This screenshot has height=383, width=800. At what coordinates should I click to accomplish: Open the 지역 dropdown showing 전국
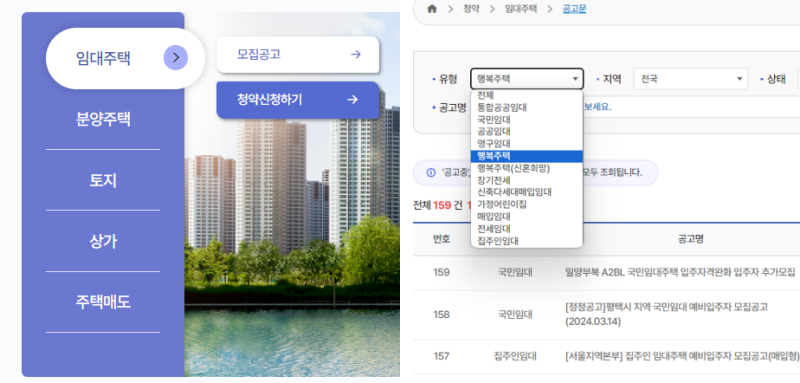pyautogui.click(x=691, y=79)
